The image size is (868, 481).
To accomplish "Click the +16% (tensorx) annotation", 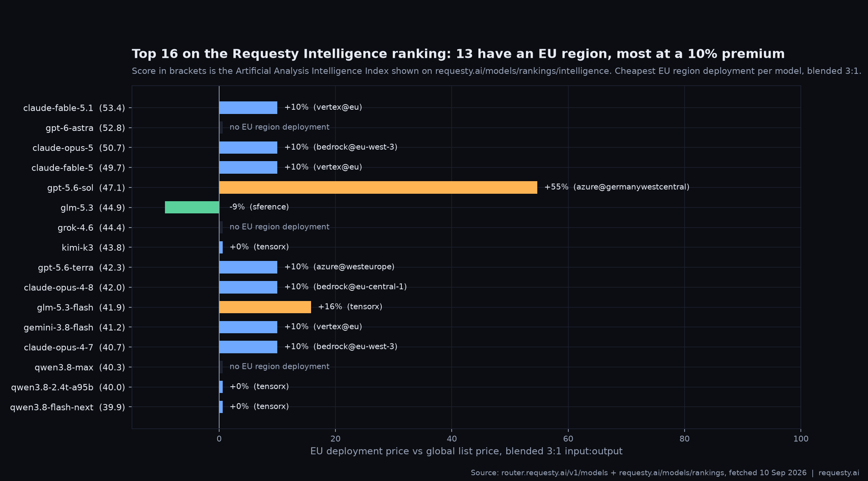I will 350,307.
